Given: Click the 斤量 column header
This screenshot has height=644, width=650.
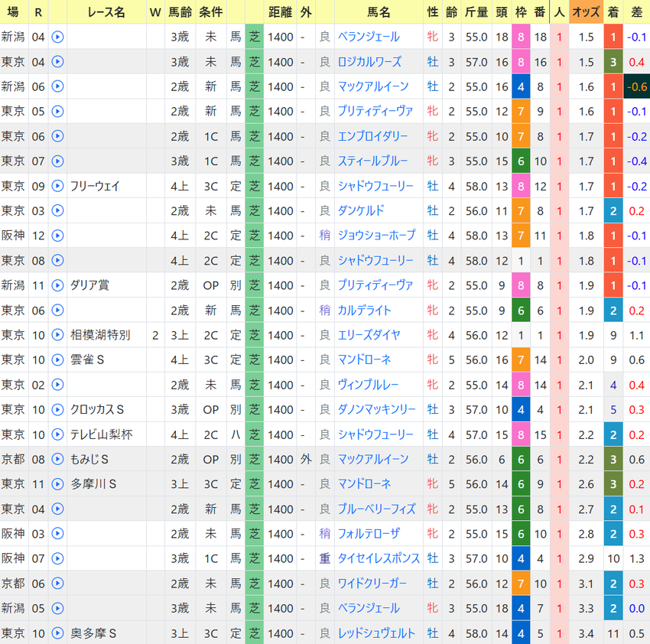Looking at the screenshot, I should click(x=476, y=11).
